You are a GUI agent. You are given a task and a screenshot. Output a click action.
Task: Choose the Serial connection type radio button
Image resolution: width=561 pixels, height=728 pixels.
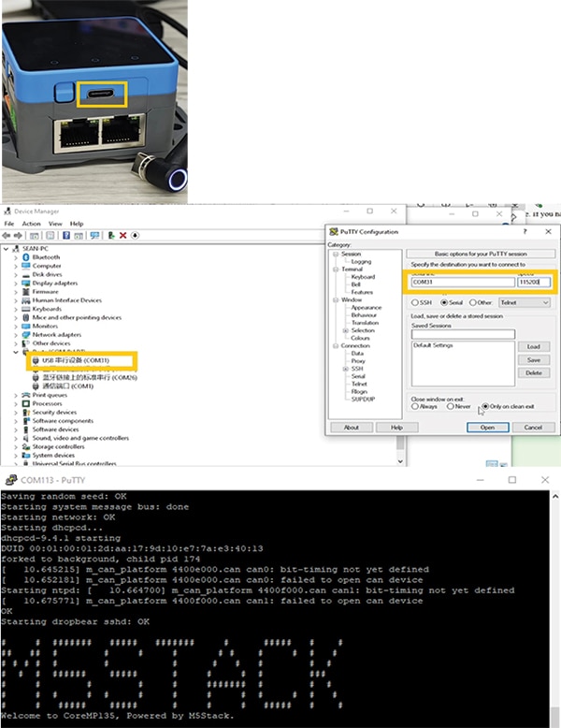[x=442, y=302]
